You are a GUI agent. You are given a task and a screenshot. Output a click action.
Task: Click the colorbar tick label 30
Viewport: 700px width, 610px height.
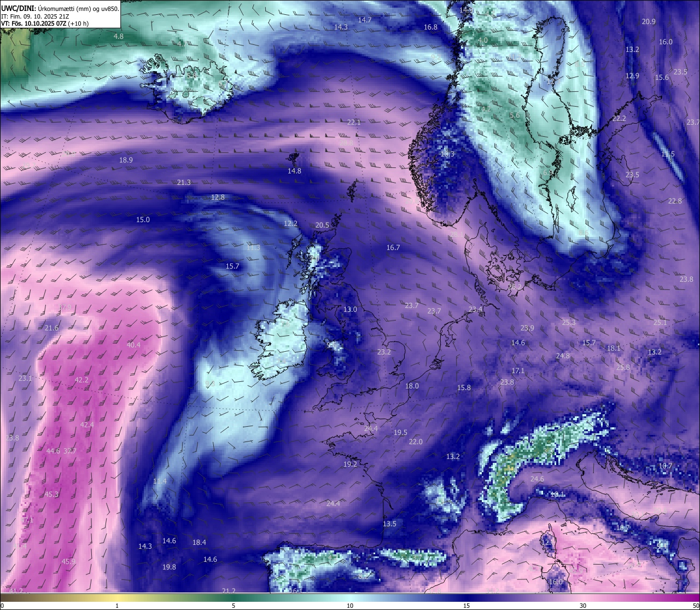[583, 606]
